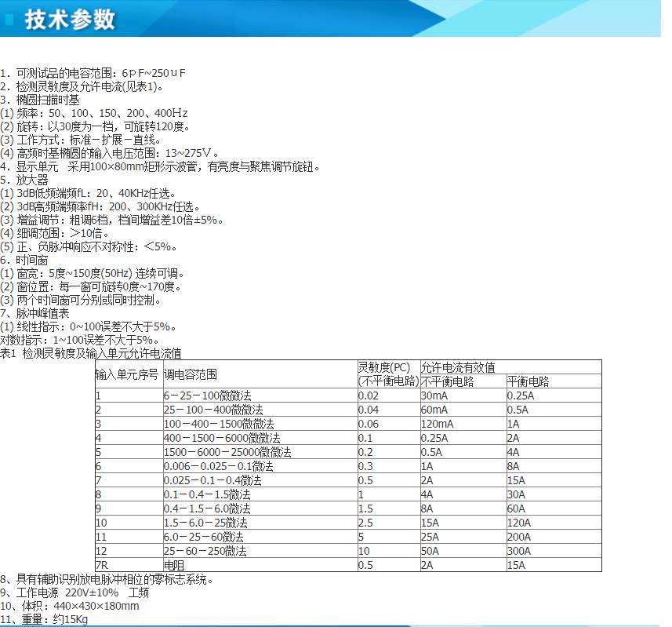This screenshot has height=627, width=672.
Task: Click the blue square icon beside 技术参数
Action: (x=9, y=20)
